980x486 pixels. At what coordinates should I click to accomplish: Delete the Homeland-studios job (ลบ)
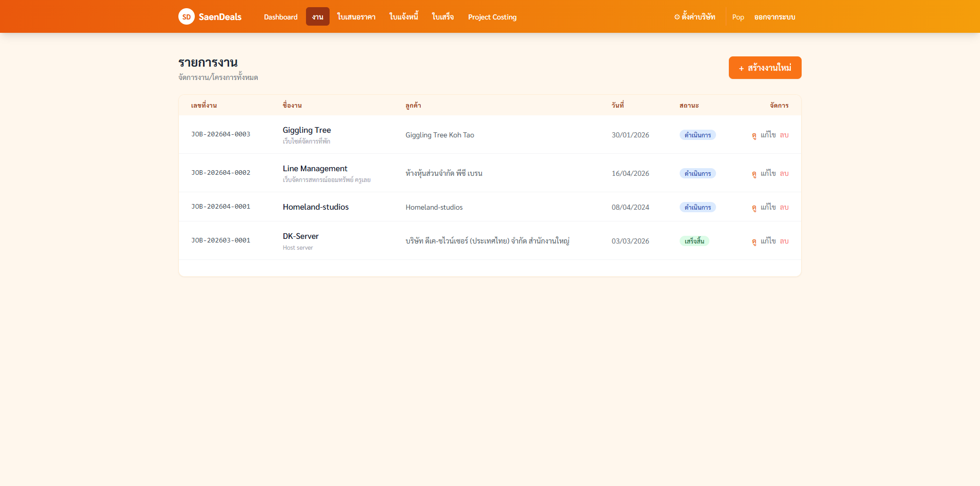pos(784,207)
